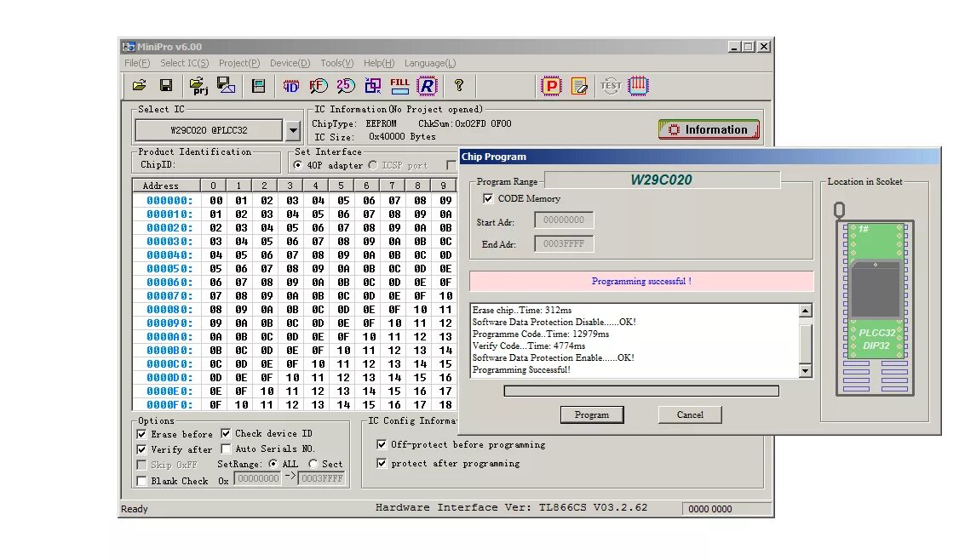The height and width of the screenshot is (560, 959).
Task: Open help with the question mark icon
Action: tap(459, 86)
